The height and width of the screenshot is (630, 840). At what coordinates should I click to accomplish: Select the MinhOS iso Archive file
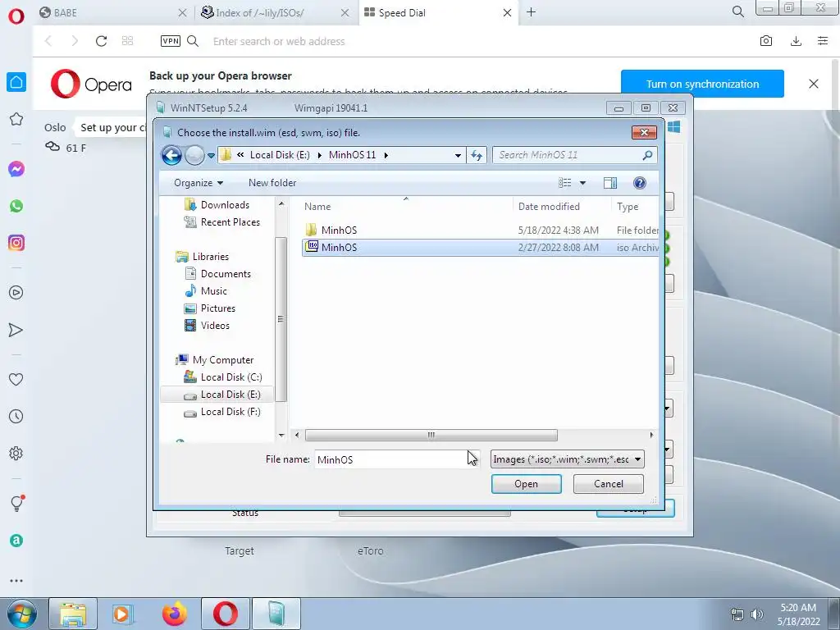pos(480,248)
